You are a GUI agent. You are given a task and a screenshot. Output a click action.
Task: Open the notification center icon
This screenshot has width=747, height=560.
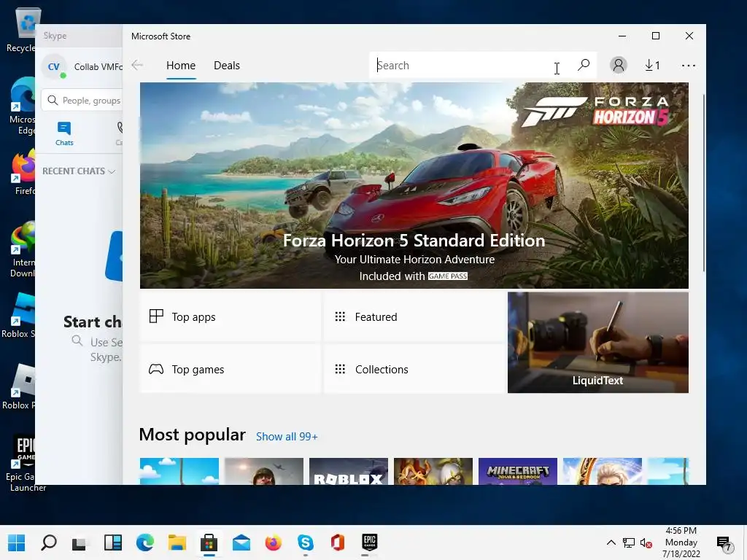coord(724,542)
